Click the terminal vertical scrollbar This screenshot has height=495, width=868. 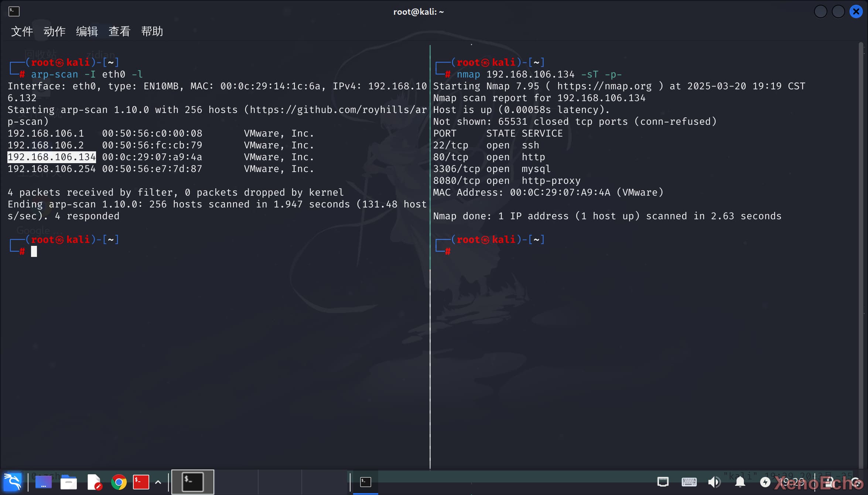(861, 255)
